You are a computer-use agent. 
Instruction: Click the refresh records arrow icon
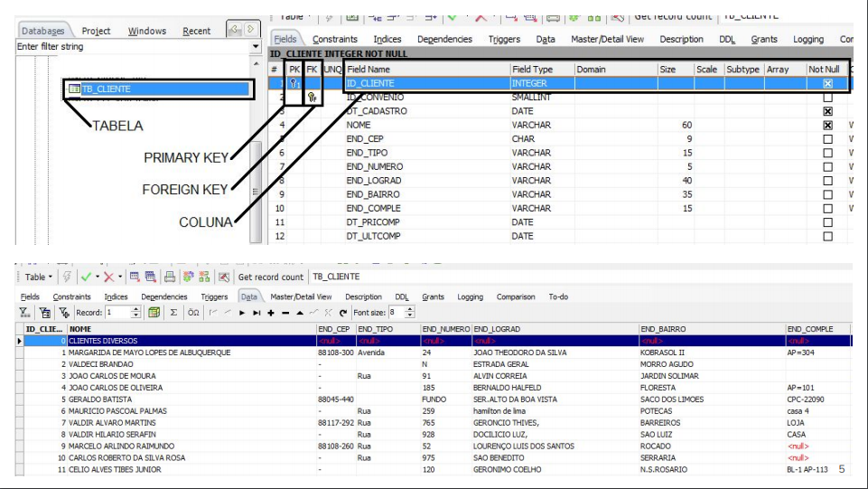coord(342,312)
